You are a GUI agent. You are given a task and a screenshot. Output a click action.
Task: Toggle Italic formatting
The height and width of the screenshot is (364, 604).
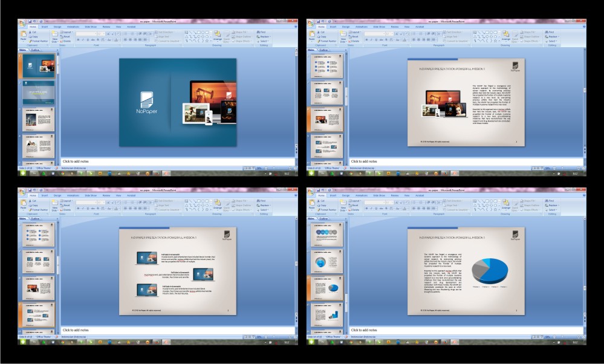coord(83,39)
